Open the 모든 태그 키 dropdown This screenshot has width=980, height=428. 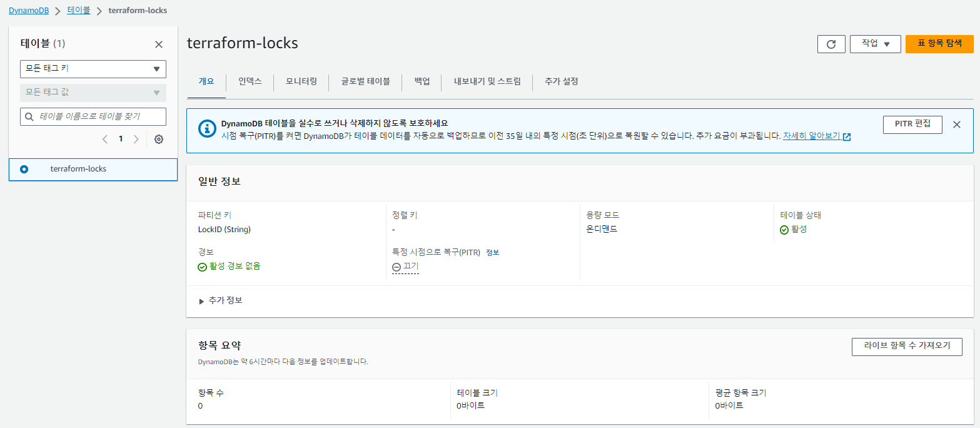pyautogui.click(x=93, y=69)
